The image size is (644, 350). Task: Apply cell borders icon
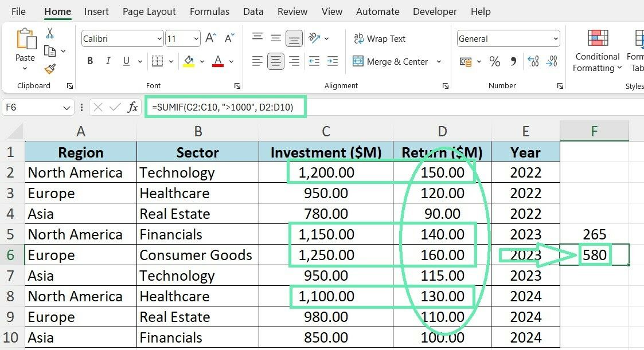click(x=157, y=61)
